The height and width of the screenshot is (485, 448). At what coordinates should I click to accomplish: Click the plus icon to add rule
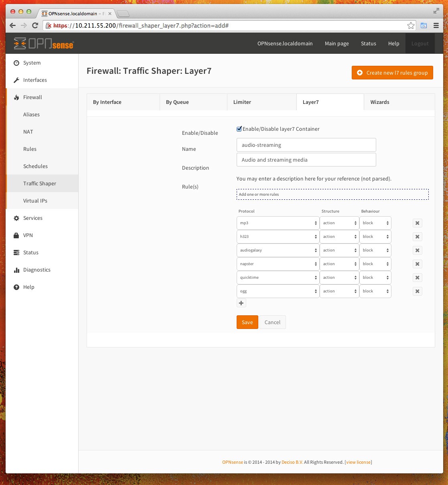pos(241,303)
